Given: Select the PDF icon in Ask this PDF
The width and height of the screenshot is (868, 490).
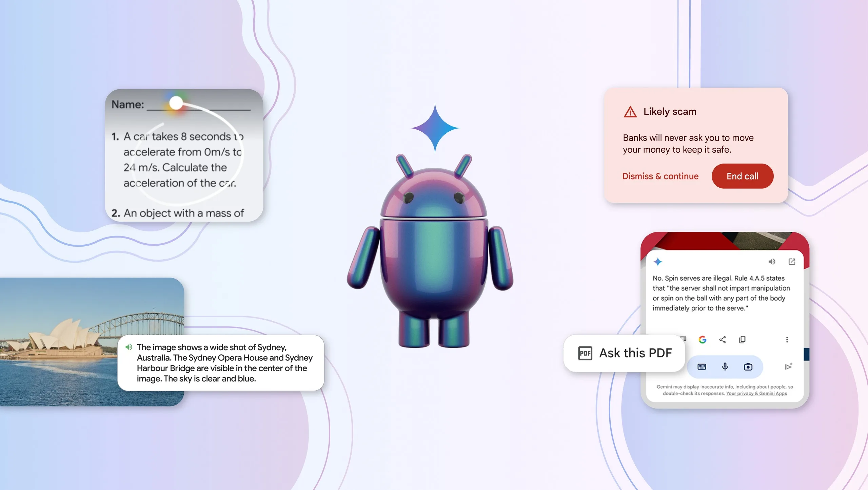Looking at the screenshot, I should (584, 352).
